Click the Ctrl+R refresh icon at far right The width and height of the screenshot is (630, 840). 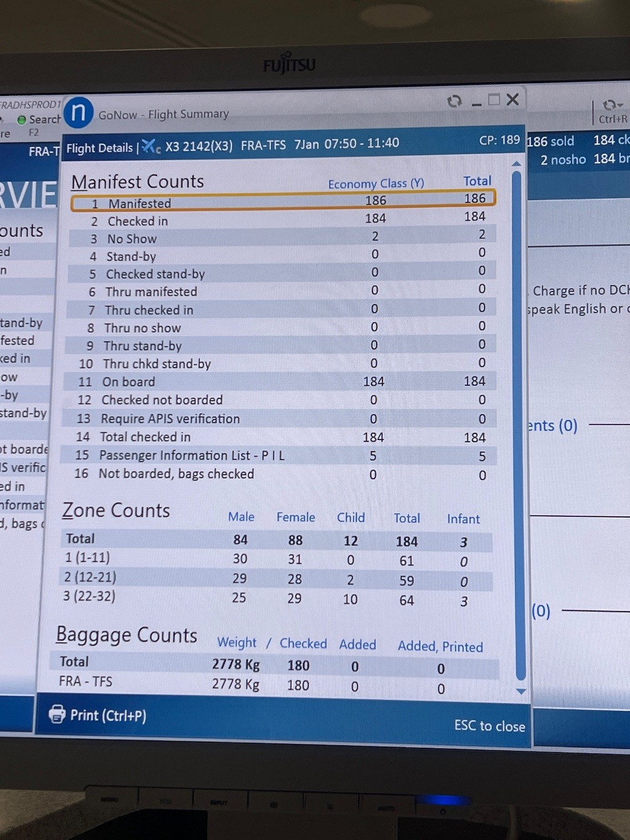coord(611,105)
